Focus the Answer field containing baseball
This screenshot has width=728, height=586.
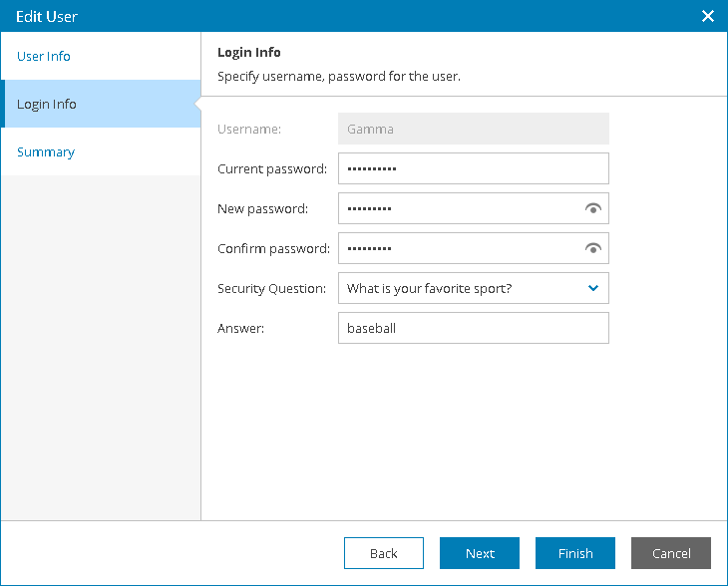pyautogui.click(x=473, y=328)
